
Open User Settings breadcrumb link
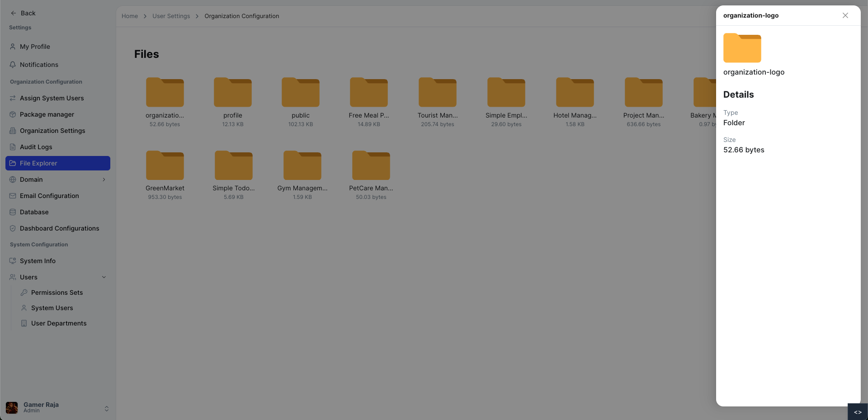pyautogui.click(x=171, y=16)
